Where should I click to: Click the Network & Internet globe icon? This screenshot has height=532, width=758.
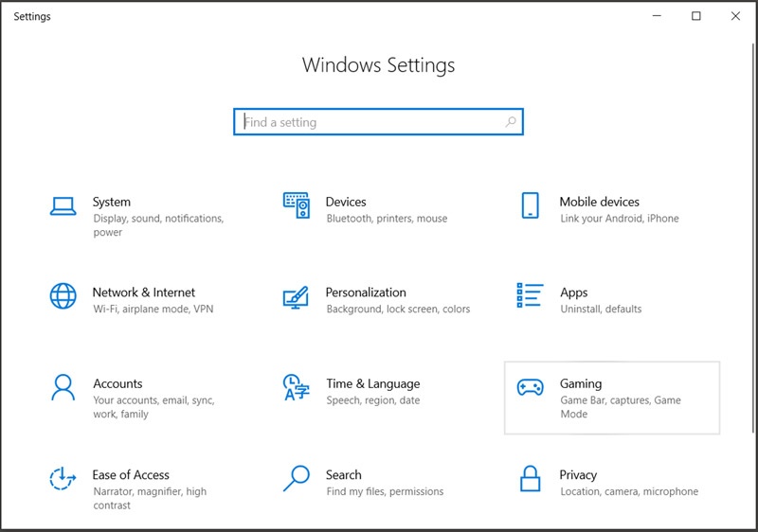pos(63,296)
